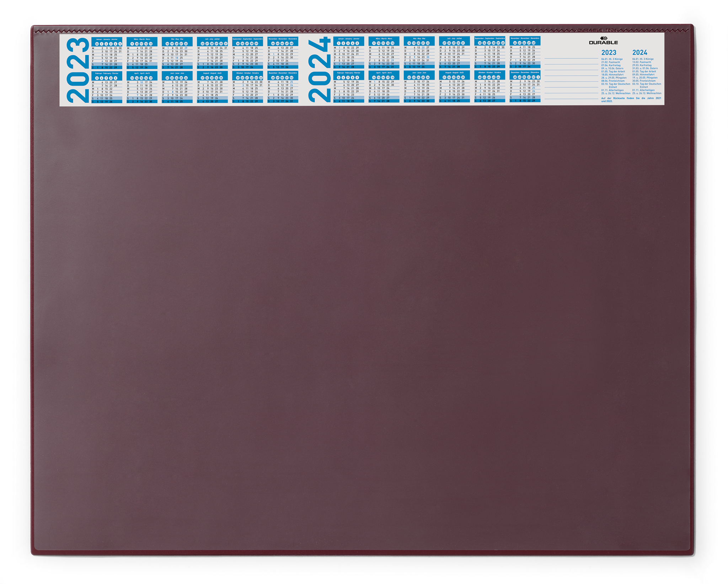Screen dimensions: 728x584
Task: Click the first blank note line
Action: tap(571, 58)
